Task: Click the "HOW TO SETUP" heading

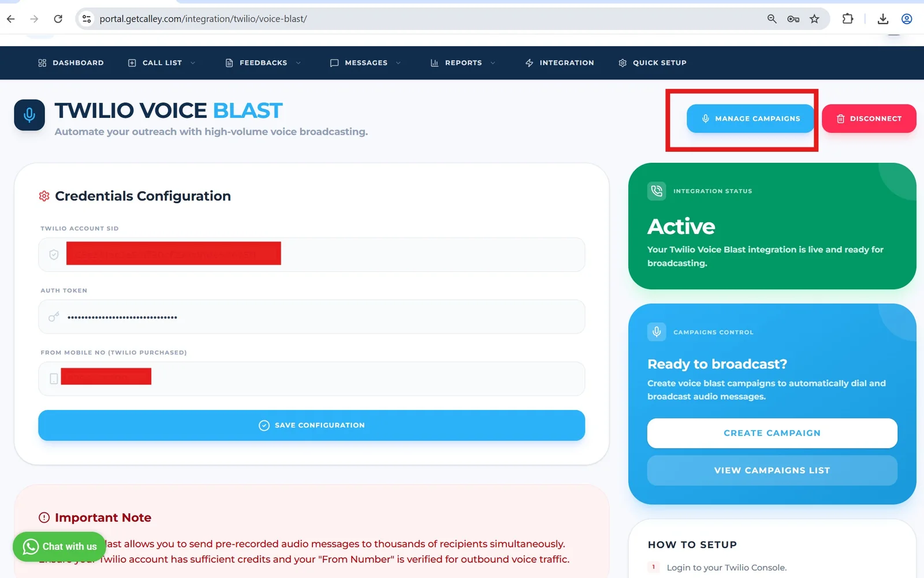Action: 692,545
